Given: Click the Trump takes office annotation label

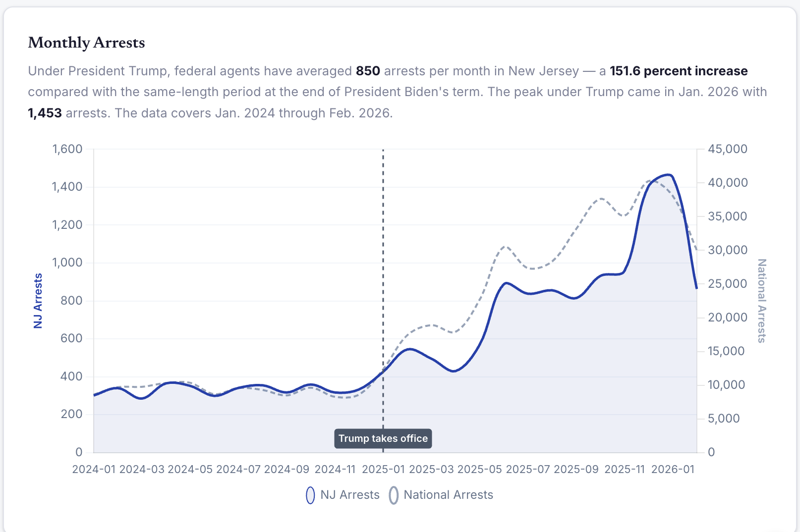Looking at the screenshot, I should pyautogui.click(x=383, y=438).
